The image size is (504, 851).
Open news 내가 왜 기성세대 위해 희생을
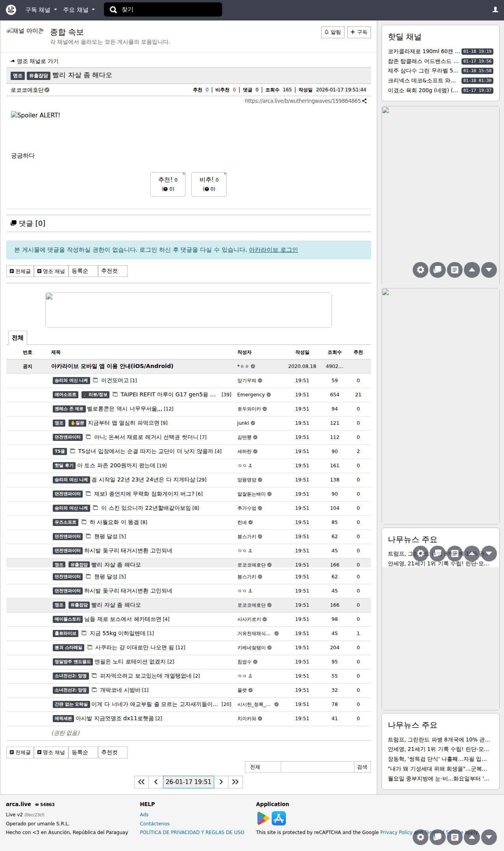(437, 769)
